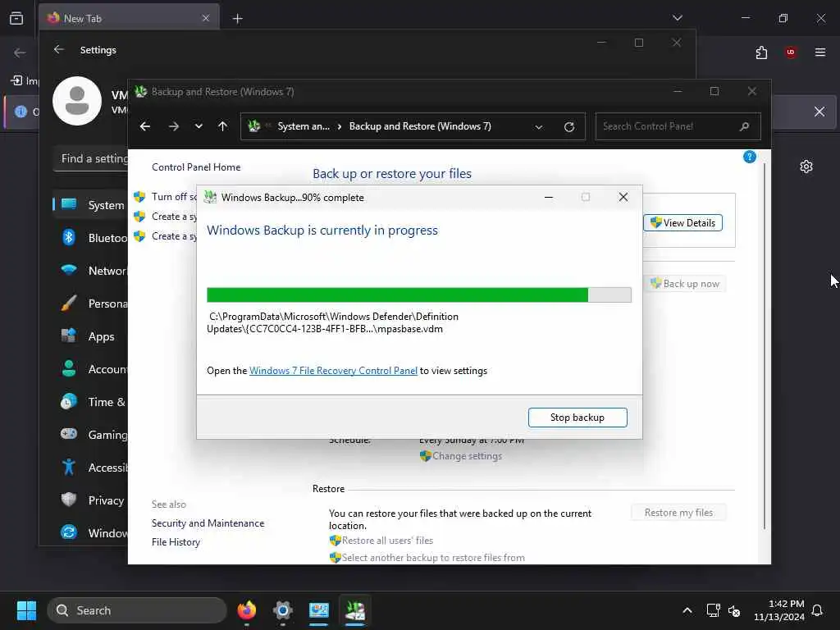Viewport: 840px width, 630px height.
Task: Open Change settings link
Action: tap(461, 456)
